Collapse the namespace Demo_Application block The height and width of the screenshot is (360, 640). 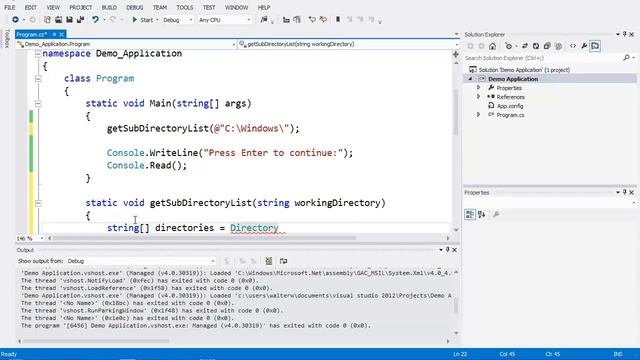pos(38,53)
